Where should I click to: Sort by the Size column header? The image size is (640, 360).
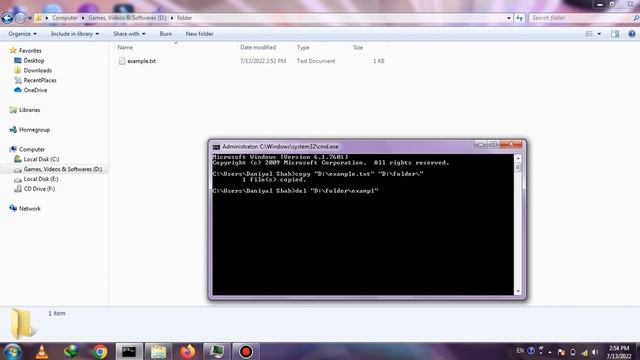coord(358,47)
